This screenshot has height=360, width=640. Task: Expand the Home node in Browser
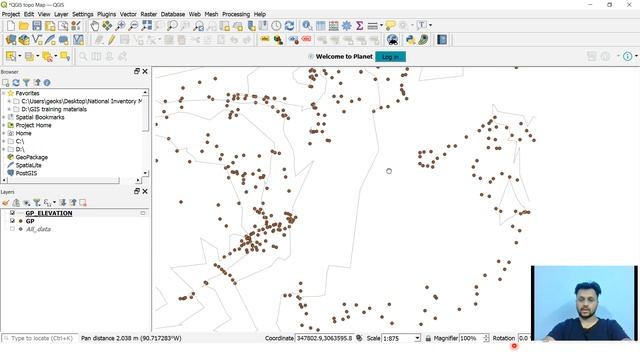(4, 133)
